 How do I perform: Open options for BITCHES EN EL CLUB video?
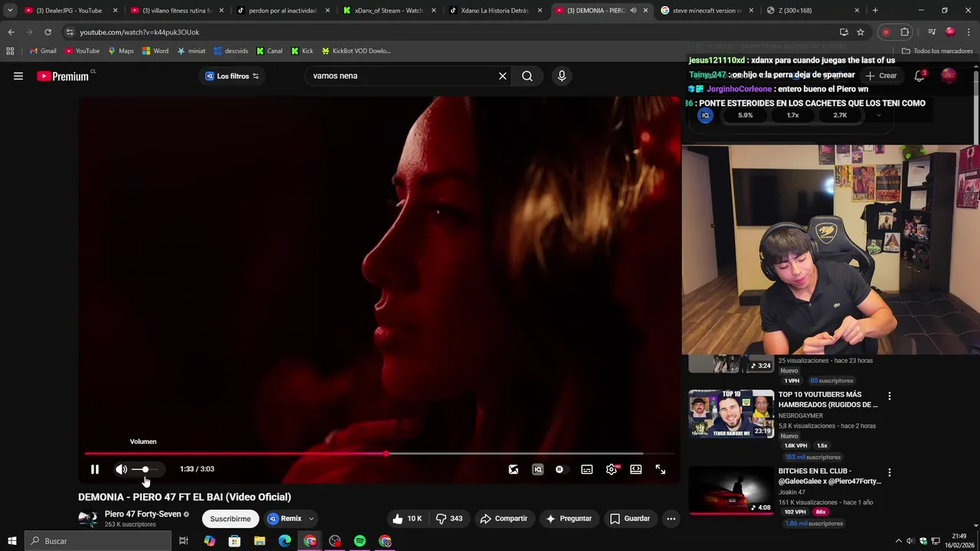[889, 473]
